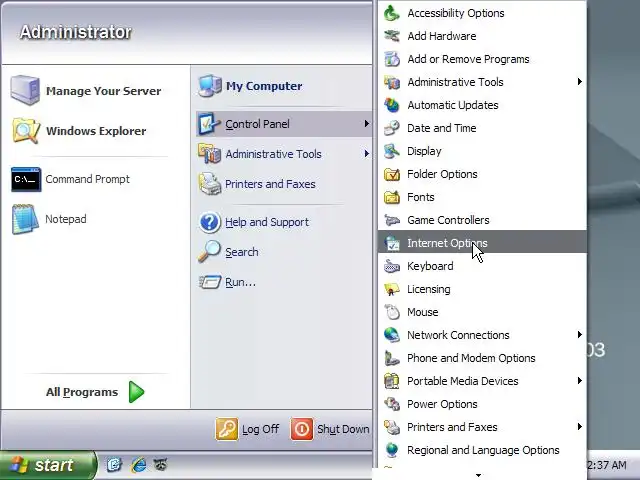Click the My Computer icon
Viewport: 640px width, 480px height.
[x=210, y=86]
